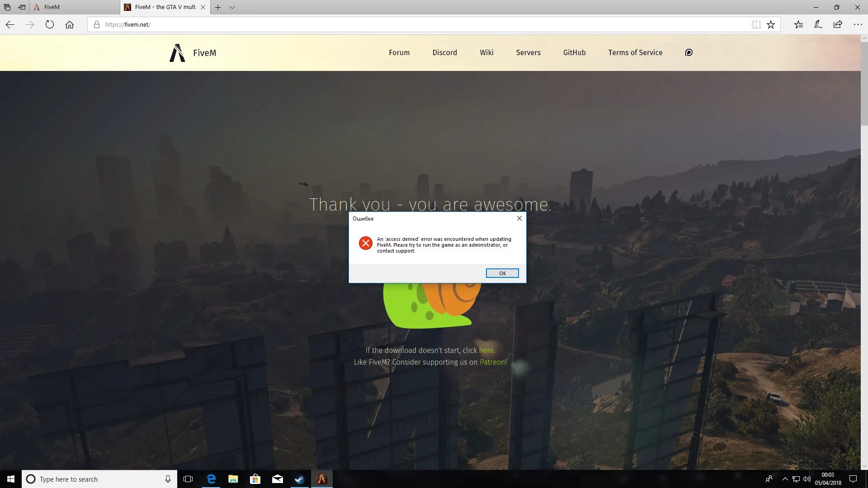Screen dimensions: 868x488
Task: Open the Forum navigation menu item
Action: coord(399,52)
